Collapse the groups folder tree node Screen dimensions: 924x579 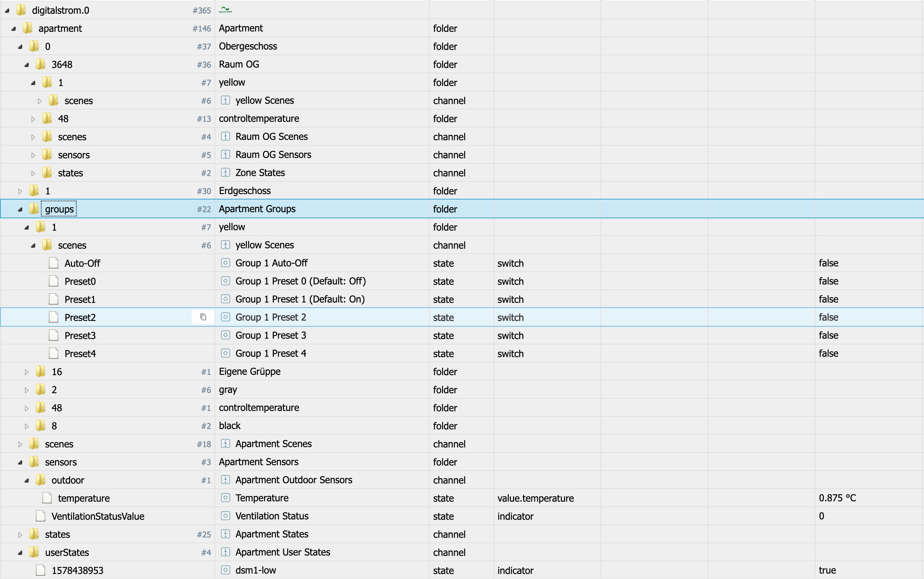click(20, 209)
